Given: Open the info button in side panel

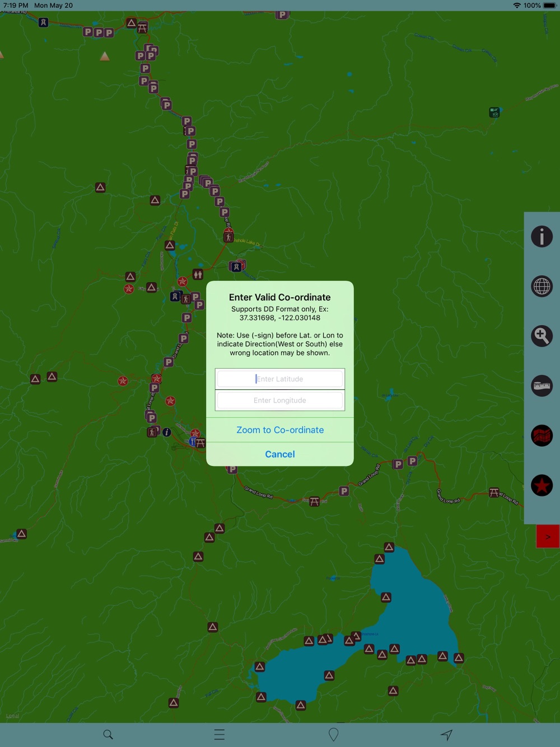Looking at the screenshot, I should point(542,236).
